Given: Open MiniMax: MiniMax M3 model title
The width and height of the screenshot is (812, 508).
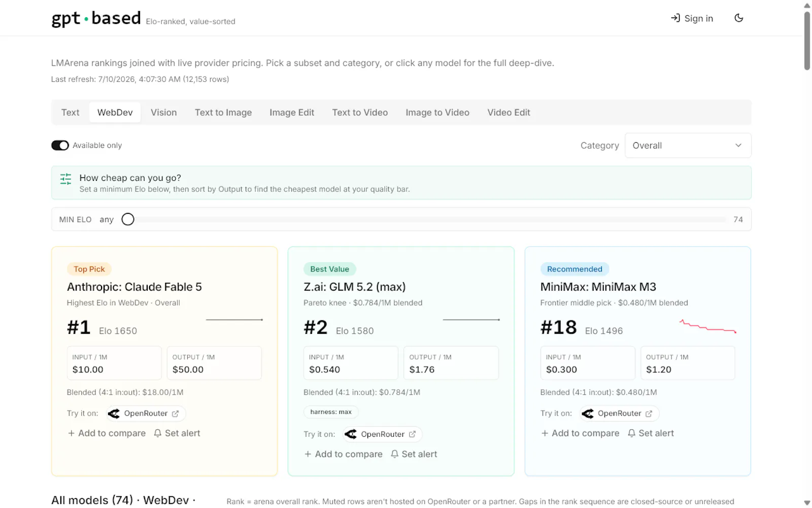Looking at the screenshot, I should click(598, 287).
